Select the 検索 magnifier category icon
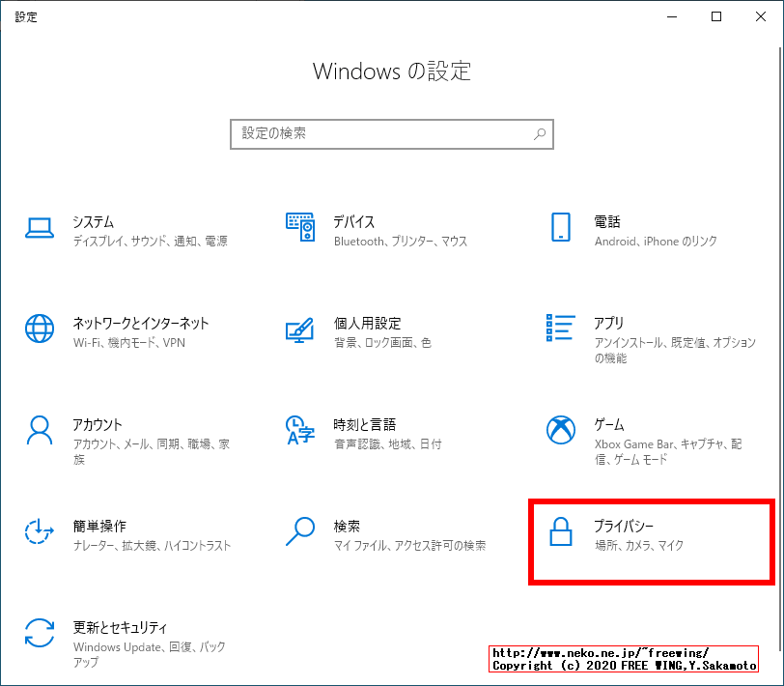This screenshot has height=686, width=784. [x=299, y=531]
